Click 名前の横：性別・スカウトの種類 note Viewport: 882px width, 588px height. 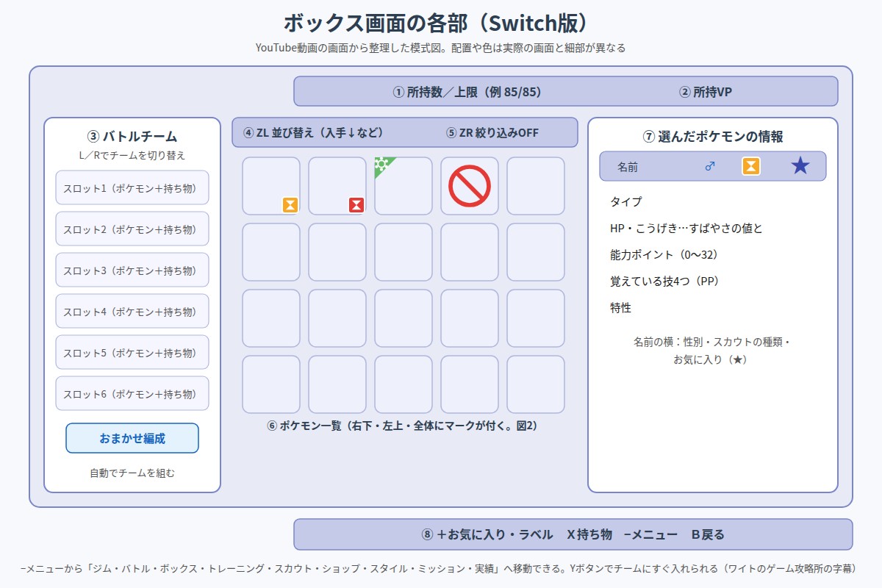(711, 342)
